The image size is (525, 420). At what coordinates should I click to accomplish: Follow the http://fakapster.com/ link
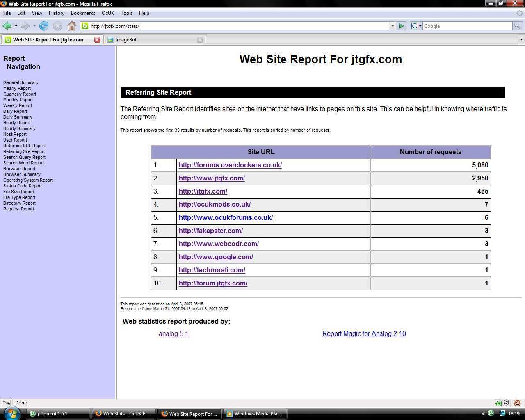click(x=211, y=231)
